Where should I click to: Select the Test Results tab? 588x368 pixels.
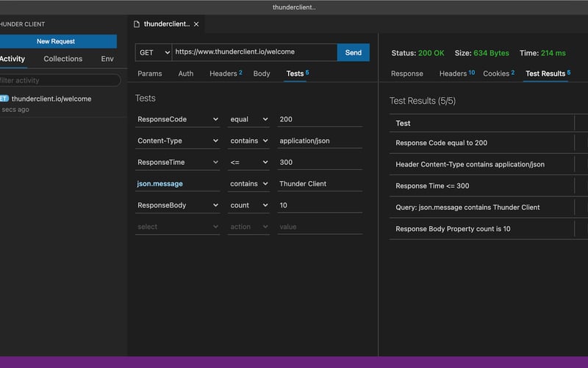(x=548, y=74)
